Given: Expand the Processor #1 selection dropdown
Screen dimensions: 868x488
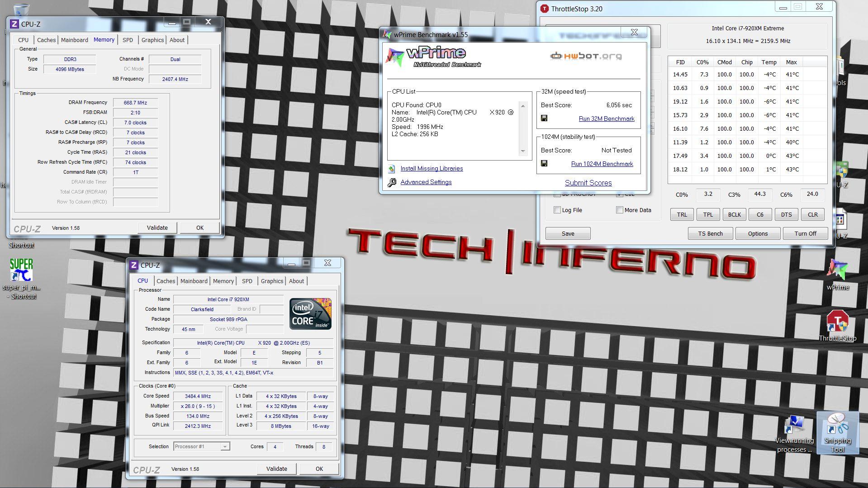Looking at the screenshot, I should [x=224, y=446].
